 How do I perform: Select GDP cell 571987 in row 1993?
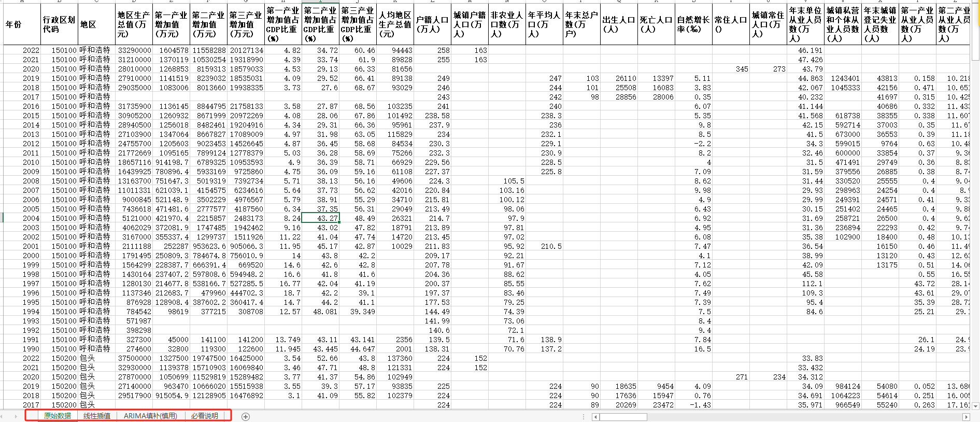pyautogui.click(x=134, y=321)
